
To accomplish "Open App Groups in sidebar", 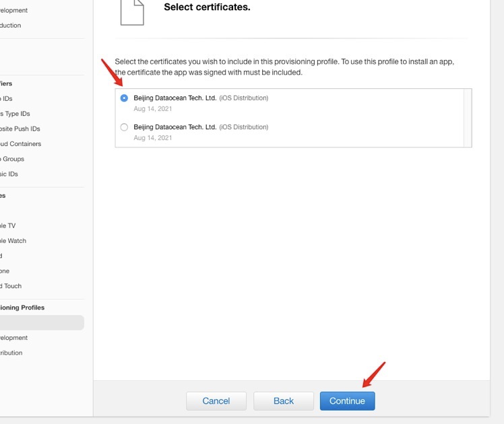I will click(x=12, y=159).
